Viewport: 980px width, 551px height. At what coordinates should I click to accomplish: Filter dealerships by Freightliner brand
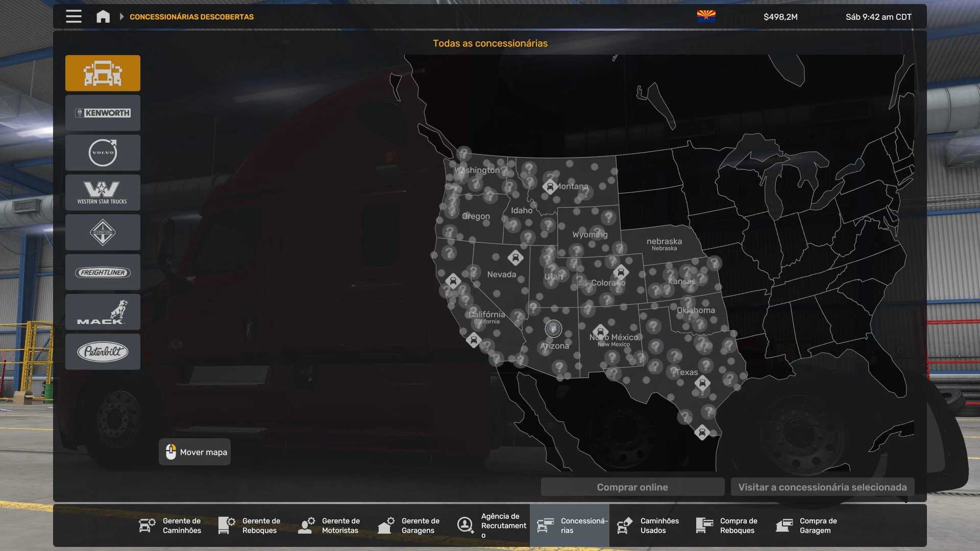pos(103,272)
